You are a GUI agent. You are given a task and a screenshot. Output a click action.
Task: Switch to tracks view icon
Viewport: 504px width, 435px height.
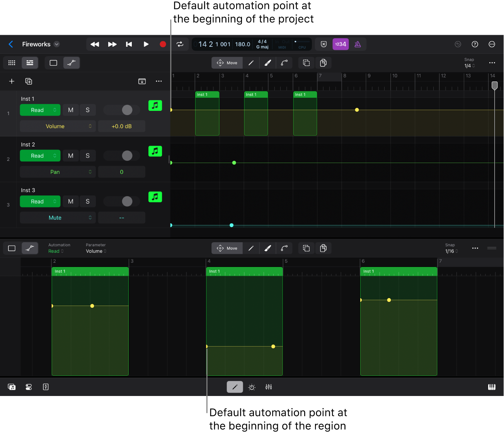click(30, 63)
